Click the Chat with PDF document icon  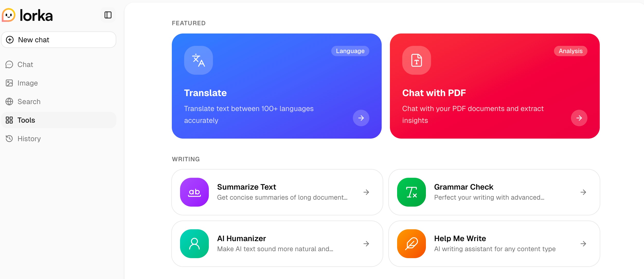(416, 60)
